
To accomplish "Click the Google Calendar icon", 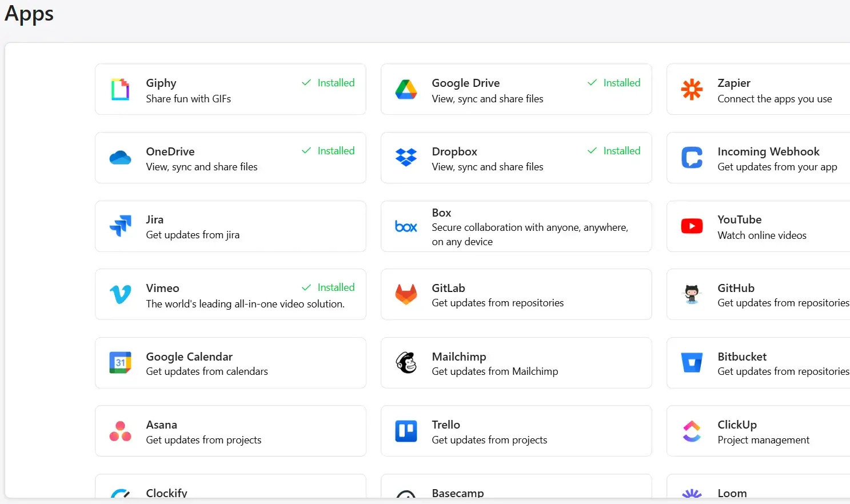I will point(120,363).
